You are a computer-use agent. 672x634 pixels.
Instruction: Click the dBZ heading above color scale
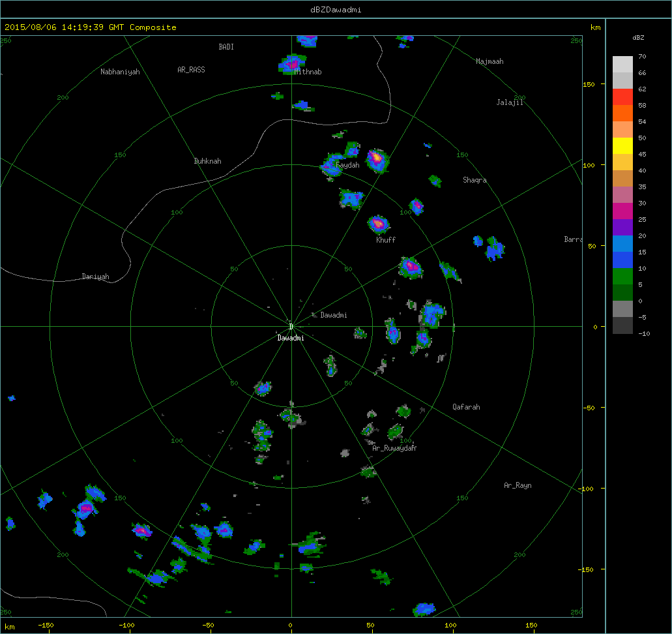tap(638, 38)
